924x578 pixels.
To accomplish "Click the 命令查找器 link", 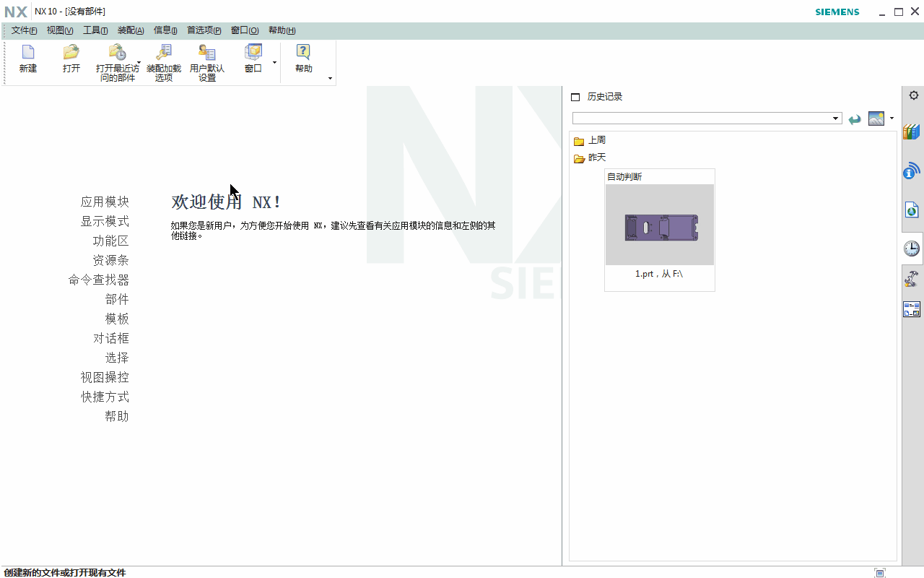I will coord(99,280).
